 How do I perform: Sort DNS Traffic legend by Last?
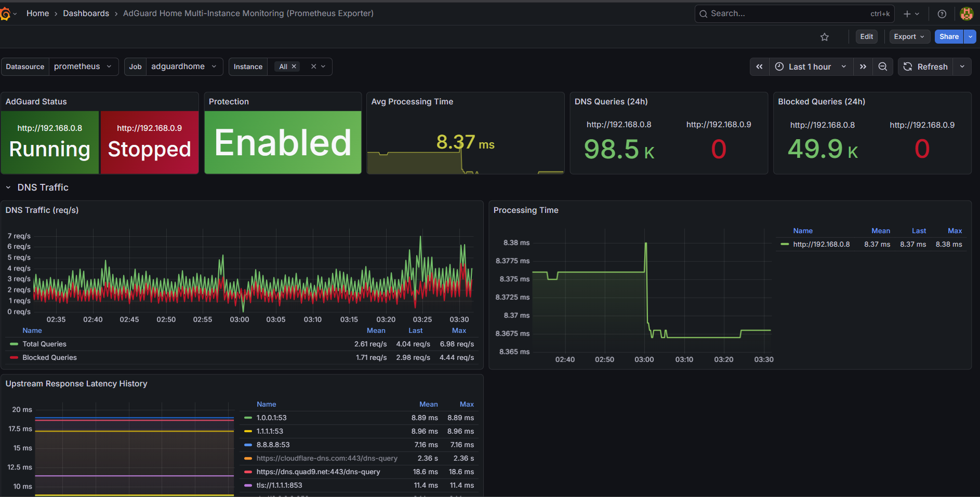click(x=416, y=330)
